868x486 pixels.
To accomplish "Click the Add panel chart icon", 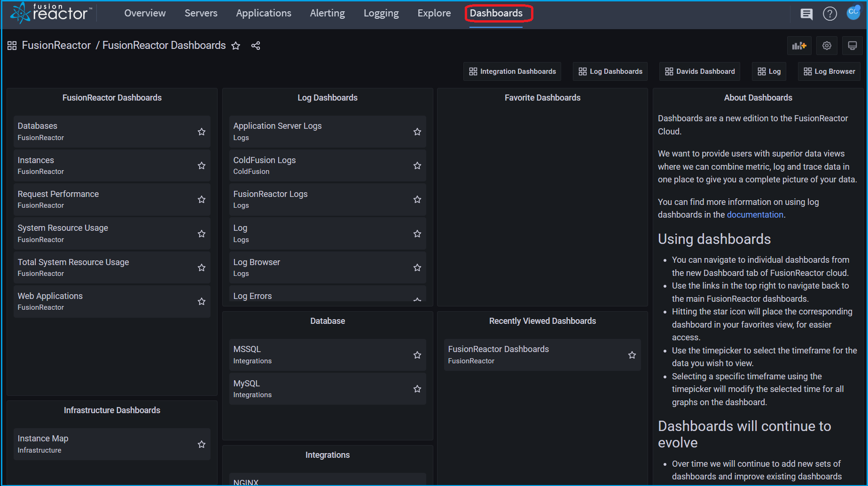I will (799, 46).
